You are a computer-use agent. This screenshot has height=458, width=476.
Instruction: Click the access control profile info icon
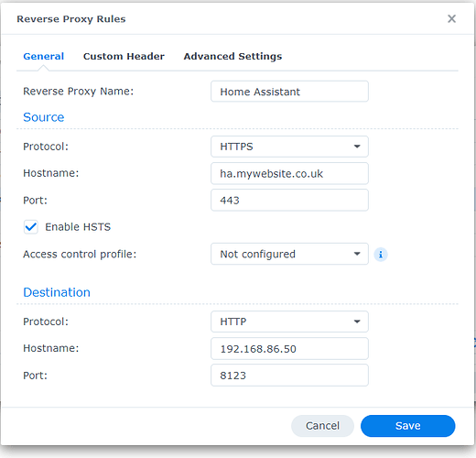[381, 254]
